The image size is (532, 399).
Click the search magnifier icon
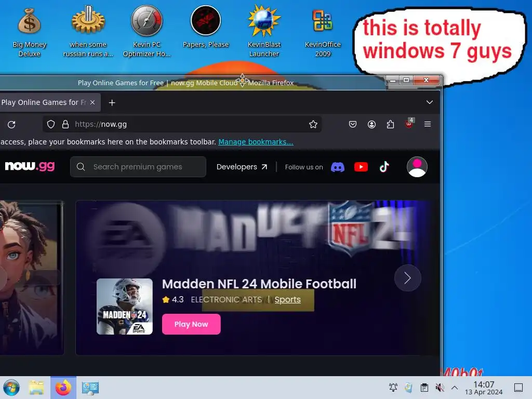coord(81,167)
